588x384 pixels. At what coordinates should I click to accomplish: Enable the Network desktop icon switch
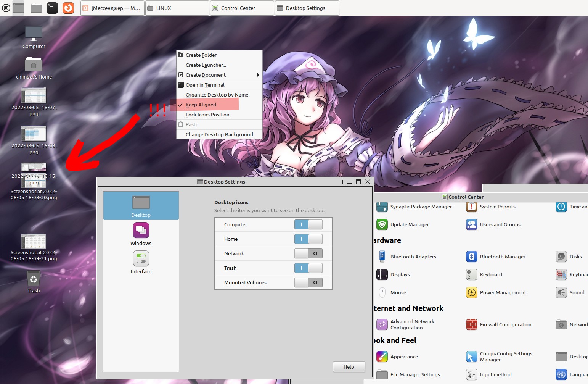308,253
